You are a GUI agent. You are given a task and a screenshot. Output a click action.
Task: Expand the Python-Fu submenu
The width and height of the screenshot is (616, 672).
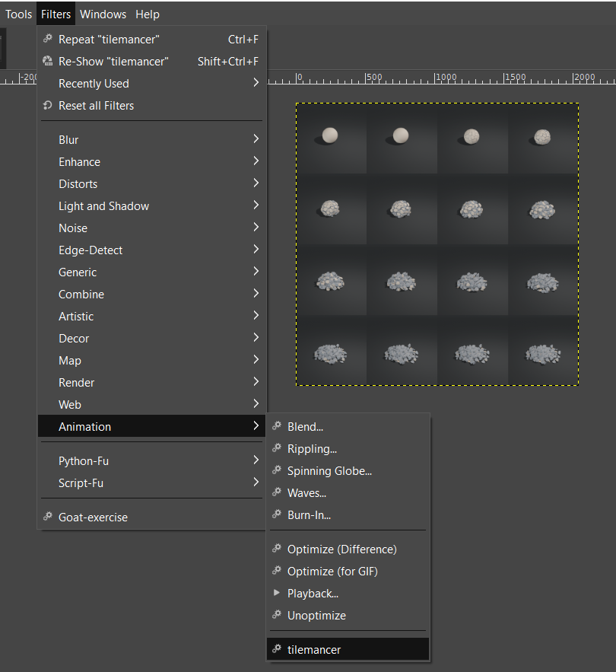(x=84, y=460)
